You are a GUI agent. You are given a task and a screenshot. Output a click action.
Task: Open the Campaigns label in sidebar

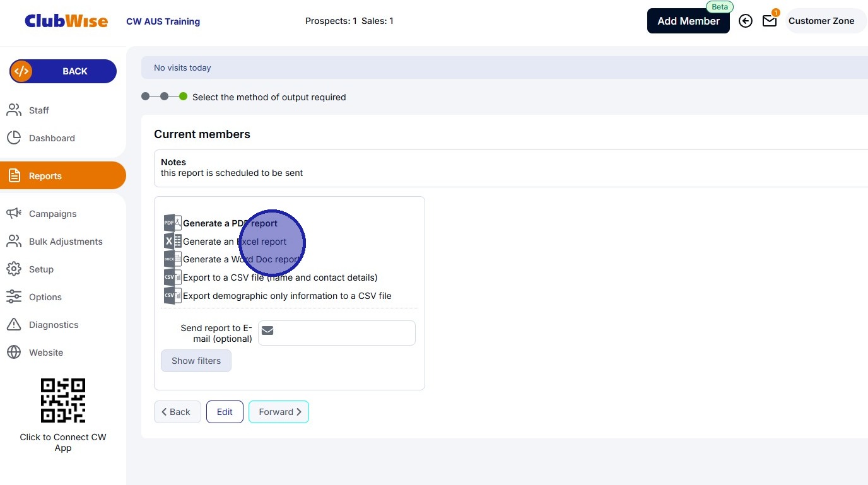coord(52,214)
